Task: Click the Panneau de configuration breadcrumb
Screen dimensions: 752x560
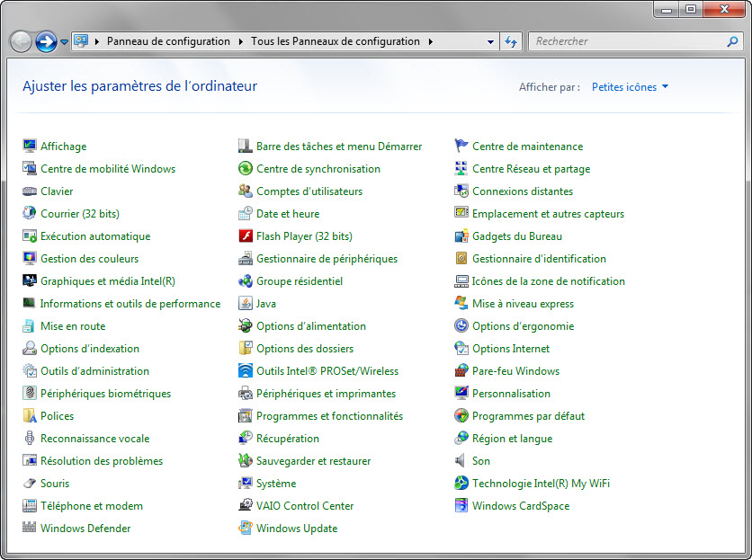Action: [168, 41]
